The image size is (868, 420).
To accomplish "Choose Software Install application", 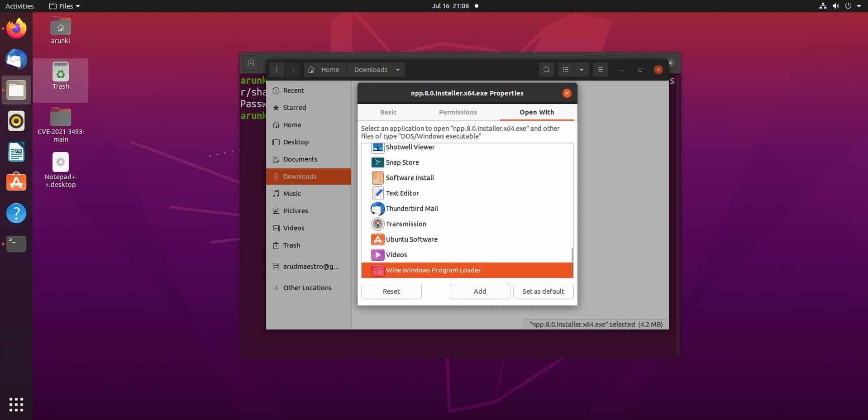I will (x=467, y=178).
